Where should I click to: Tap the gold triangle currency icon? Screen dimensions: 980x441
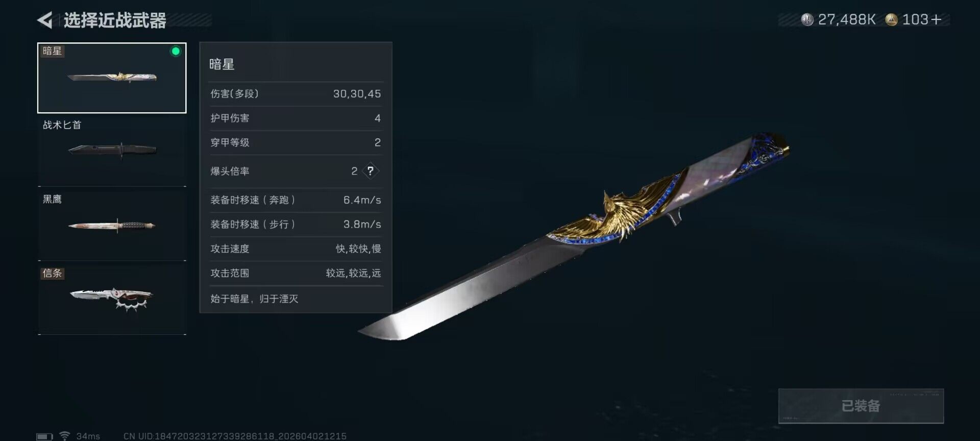click(x=891, y=20)
